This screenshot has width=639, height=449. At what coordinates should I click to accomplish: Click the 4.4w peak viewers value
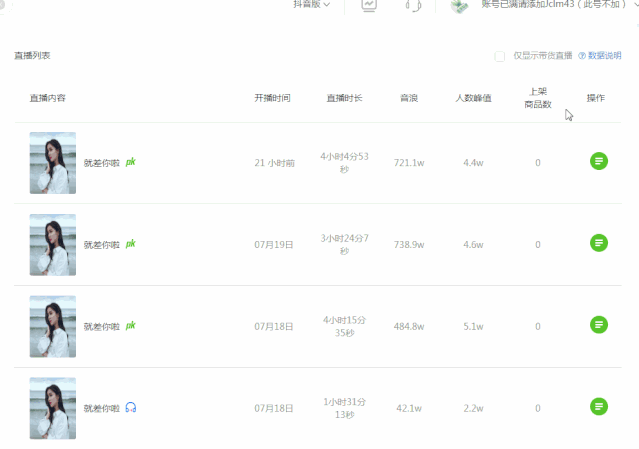tap(473, 163)
